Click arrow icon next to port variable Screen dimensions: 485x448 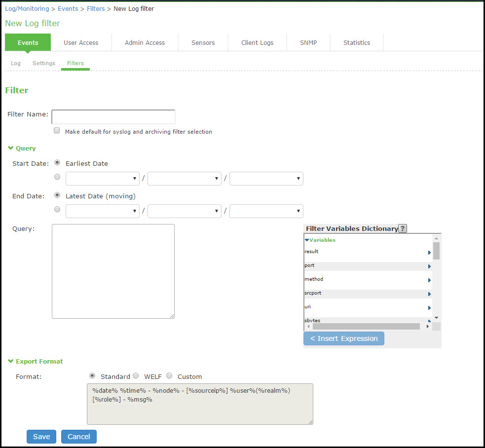coord(429,266)
